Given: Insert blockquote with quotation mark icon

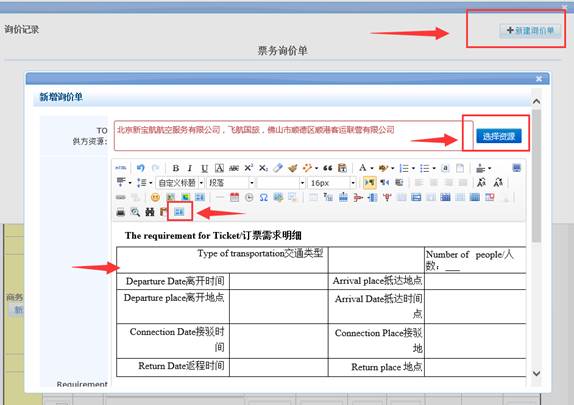Looking at the screenshot, I should [x=328, y=168].
